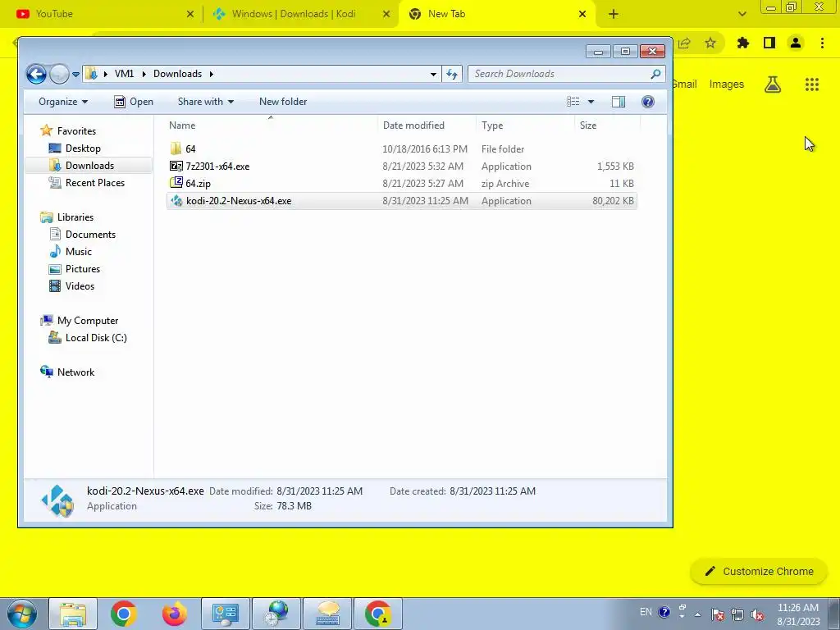Open Explorer help icon
The width and height of the screenshot is (840, 630).
648,102
